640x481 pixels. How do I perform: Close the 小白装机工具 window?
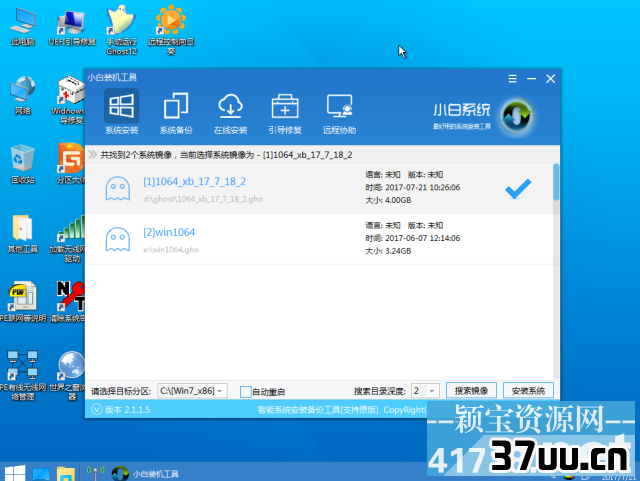[x=551, y=78]
